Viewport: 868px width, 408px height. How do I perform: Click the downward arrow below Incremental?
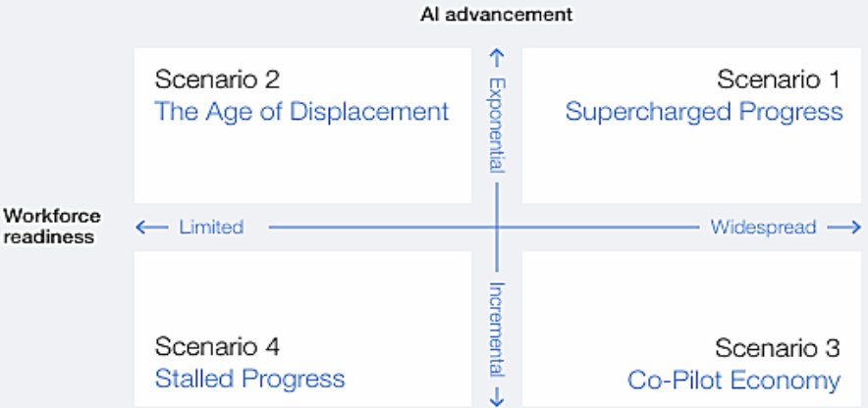tap(497, 395)
